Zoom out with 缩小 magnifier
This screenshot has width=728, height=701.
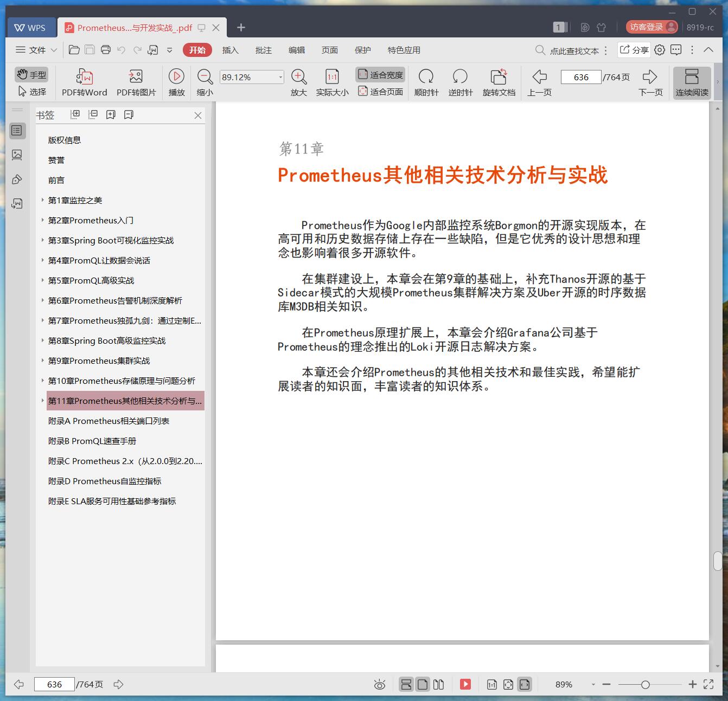(x=205, y=82)
